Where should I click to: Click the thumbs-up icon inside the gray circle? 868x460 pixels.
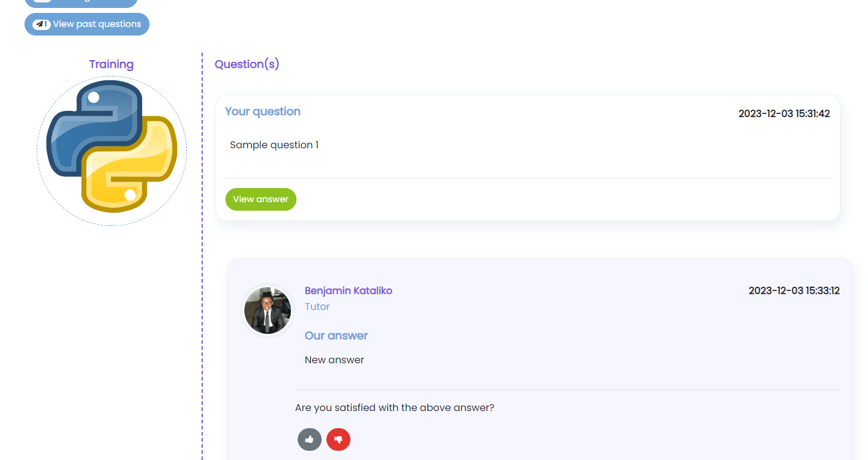309,439
